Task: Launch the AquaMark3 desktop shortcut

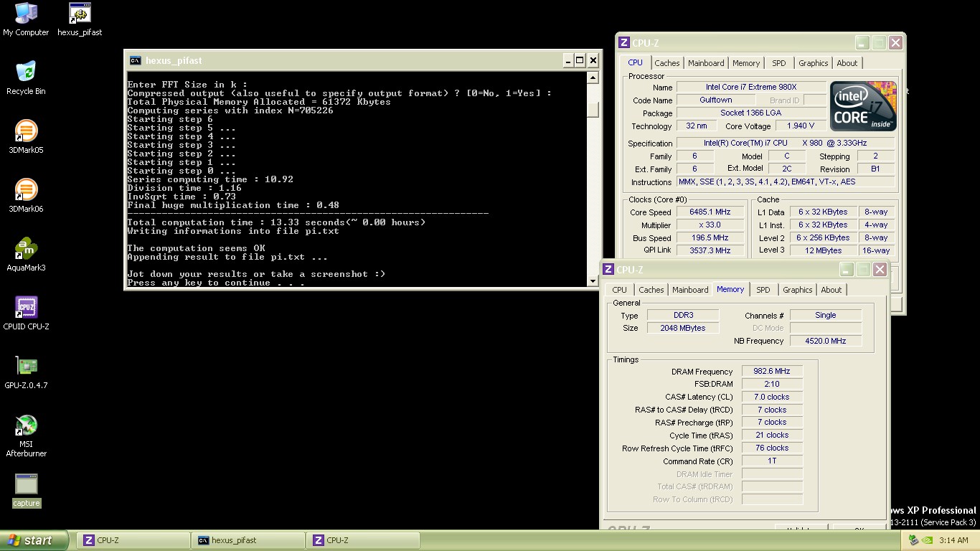Action: click(26, 255)
